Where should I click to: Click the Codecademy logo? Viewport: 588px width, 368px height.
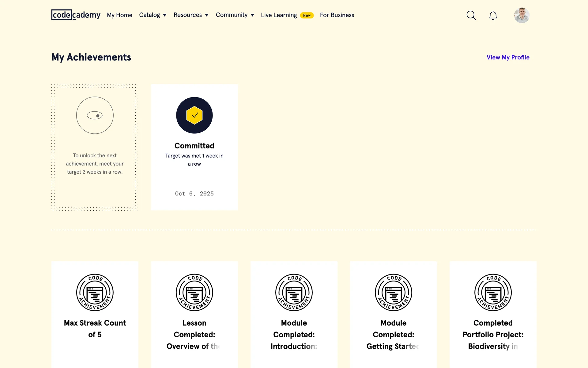(x=76, y=15)
